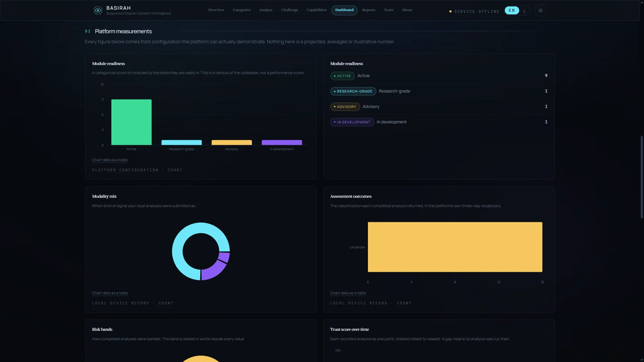
Task: Click the IN DEVELOPMENT status badge
Action: coord(352,122)
